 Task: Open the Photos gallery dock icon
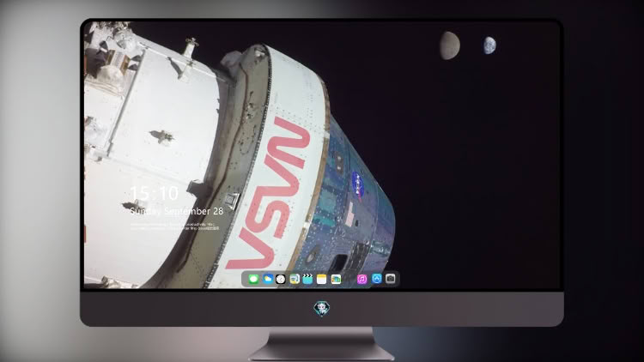click(x=336, y=279)
